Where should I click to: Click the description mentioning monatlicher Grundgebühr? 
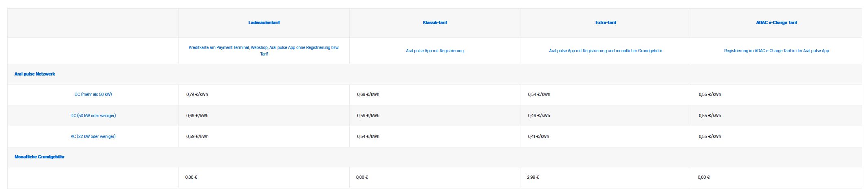pos(606,51)
